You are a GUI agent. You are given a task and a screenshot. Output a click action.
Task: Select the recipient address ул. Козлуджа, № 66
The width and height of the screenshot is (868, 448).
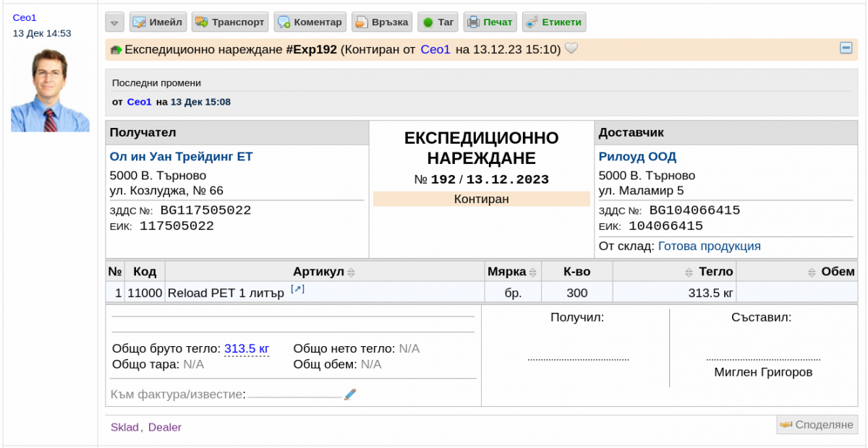tap(166, 191)
